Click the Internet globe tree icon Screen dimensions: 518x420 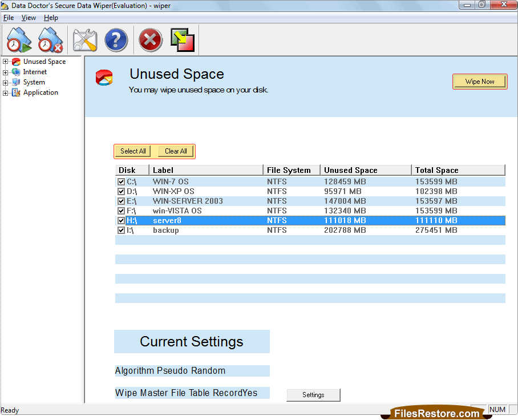click(16, 72)
